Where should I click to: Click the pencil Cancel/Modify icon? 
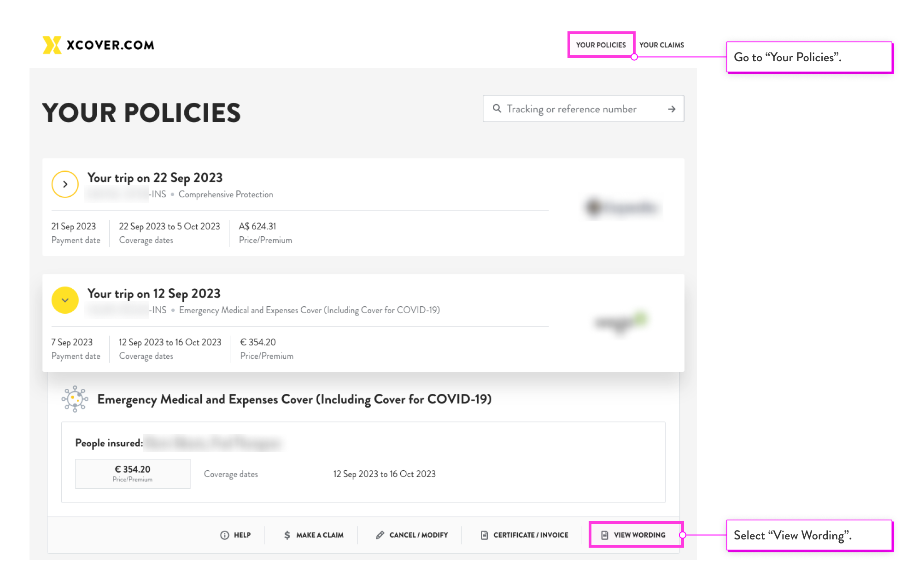coord(380,535)
